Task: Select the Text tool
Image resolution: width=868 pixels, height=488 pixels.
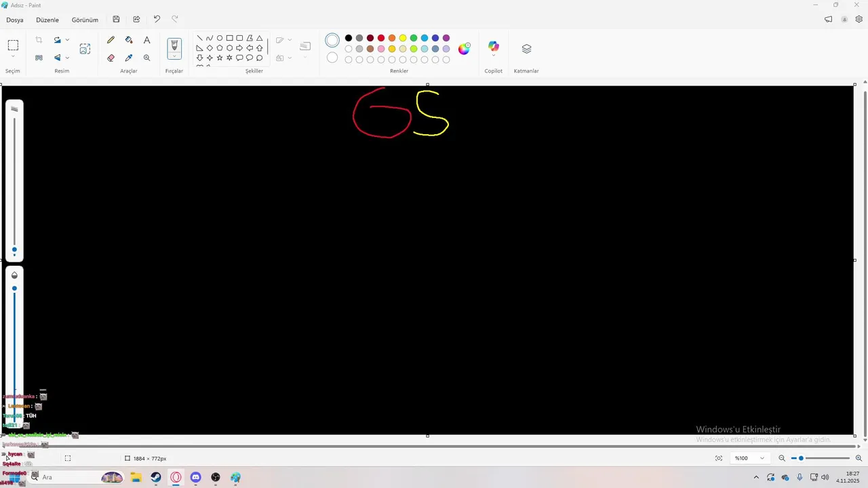Action: pos(146,40)
